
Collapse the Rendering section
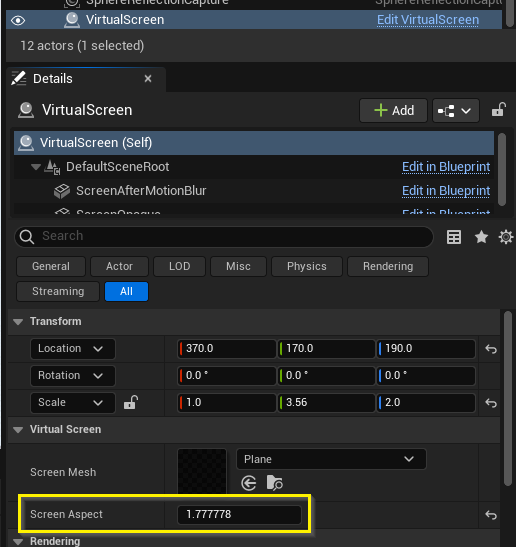click(18, 541)
